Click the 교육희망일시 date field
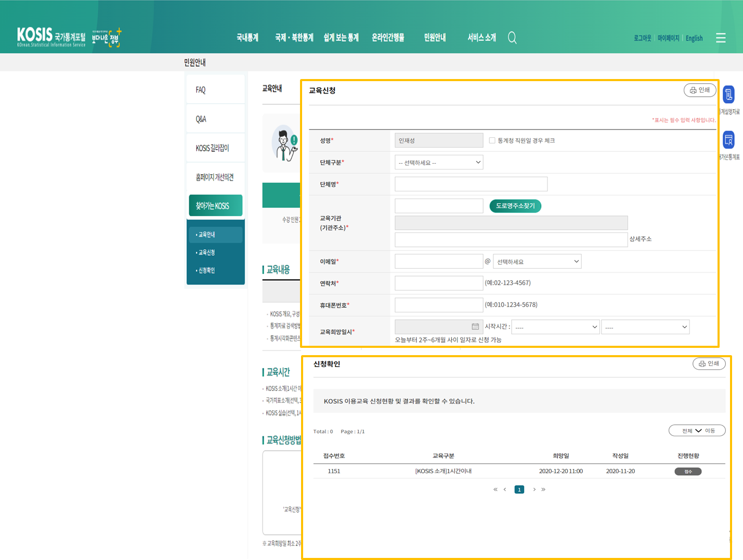The image size is (743, 560). (x=438, y=327)
